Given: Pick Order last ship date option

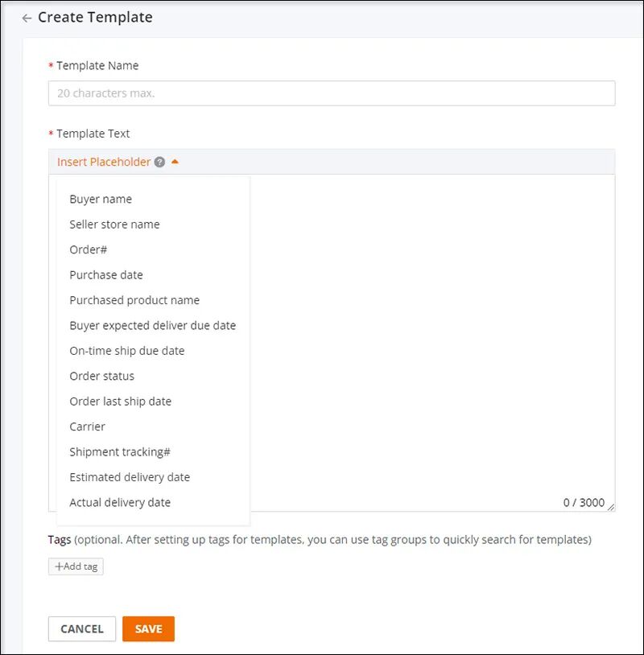Looking at the screenshot, I should click(x=121, y=402).
